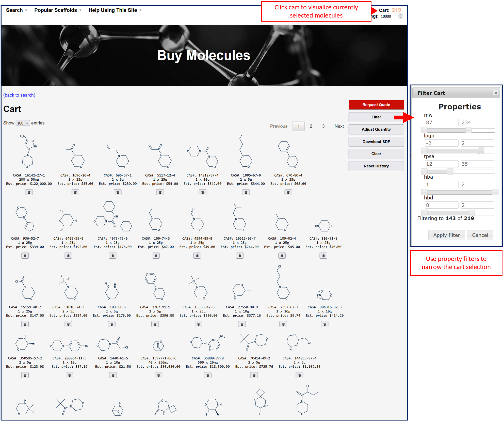This screenshot has width=504, height=423.
Task: Open the Show entries dropdown
Action: click(x=23, y=123)
